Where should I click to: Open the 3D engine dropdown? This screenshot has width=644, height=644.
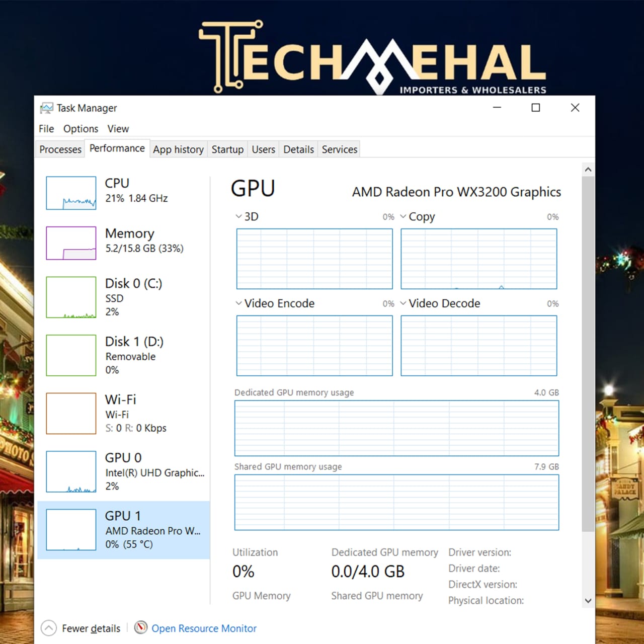(x=238, y=216)
